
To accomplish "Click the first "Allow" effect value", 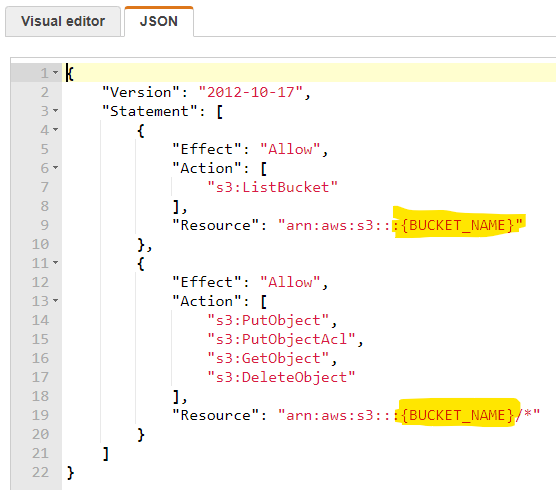I will point(290,149).
